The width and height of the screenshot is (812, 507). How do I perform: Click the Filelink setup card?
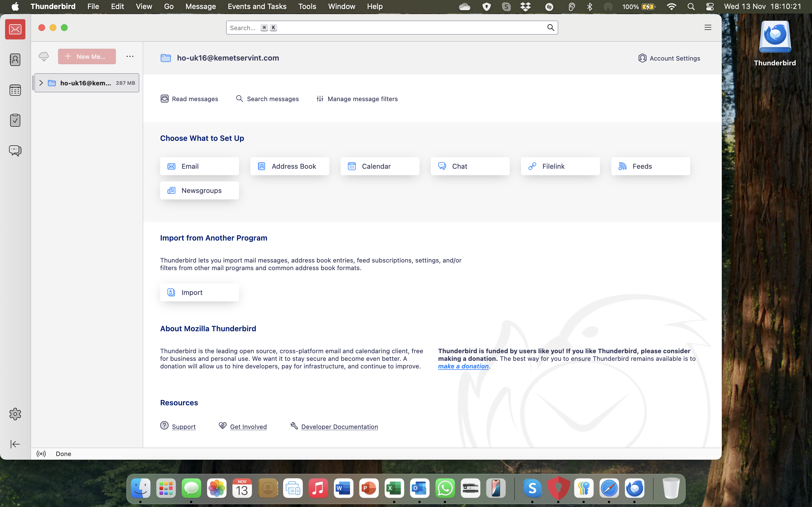560,166
